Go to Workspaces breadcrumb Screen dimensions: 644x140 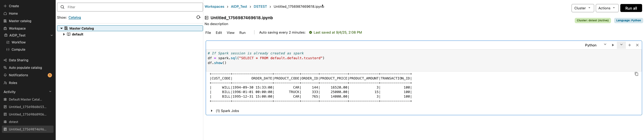(x=214, y=6)
